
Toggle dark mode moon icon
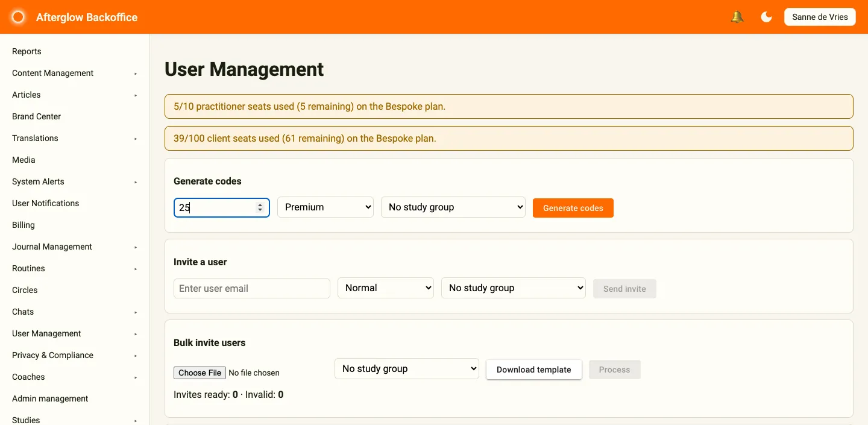click(x=766, y=17)
